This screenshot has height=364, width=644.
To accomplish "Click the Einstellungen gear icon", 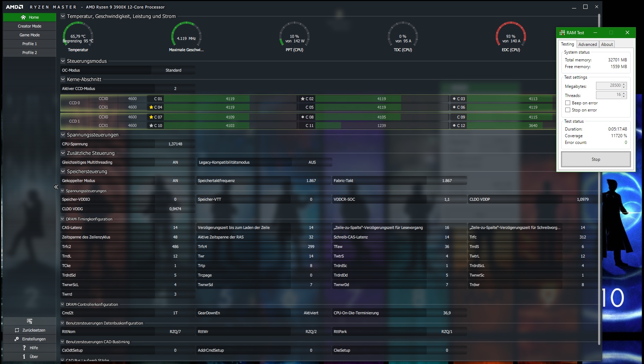I will click(x=17, y=339).
